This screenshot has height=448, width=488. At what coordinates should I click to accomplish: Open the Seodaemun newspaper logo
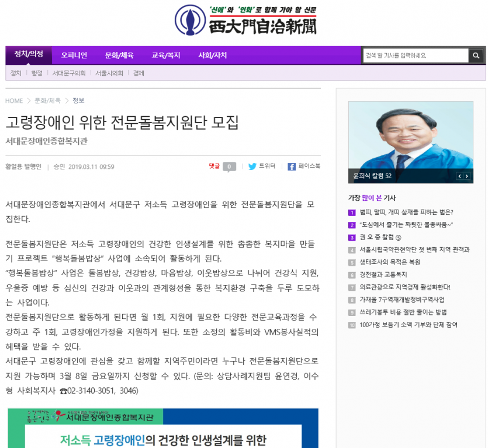245,20
